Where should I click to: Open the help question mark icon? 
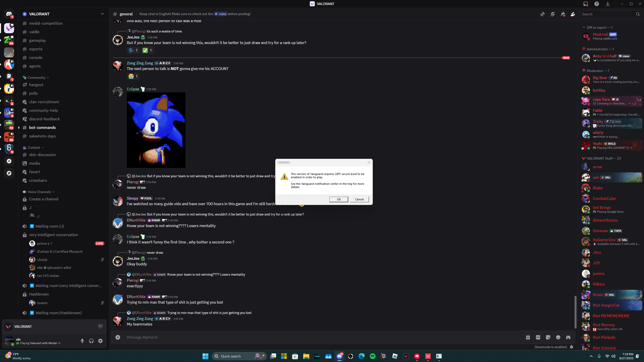597,4
